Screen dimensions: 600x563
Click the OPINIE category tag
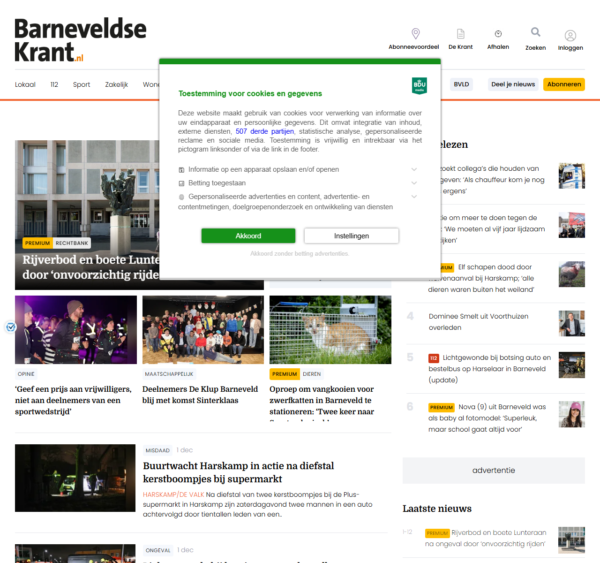point(26,374)
